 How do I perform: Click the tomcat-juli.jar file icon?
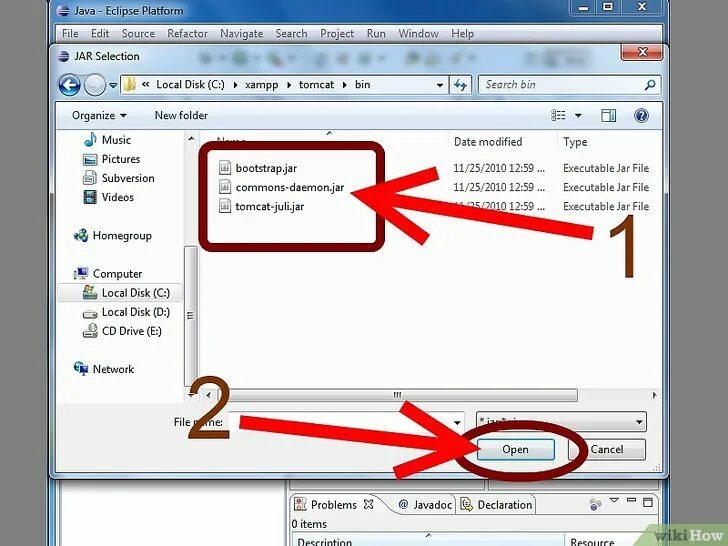(x=225, y=206)
